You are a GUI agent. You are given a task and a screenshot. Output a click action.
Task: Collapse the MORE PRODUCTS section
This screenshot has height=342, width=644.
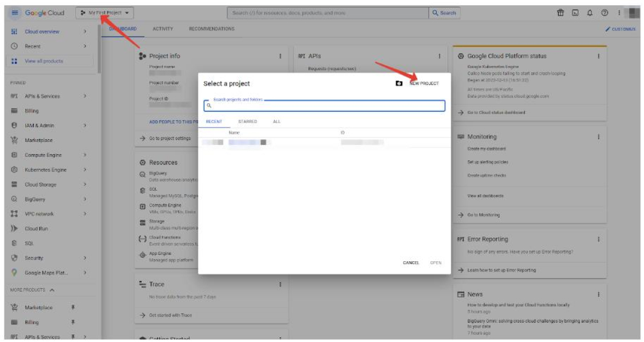(x=52, y=290)
